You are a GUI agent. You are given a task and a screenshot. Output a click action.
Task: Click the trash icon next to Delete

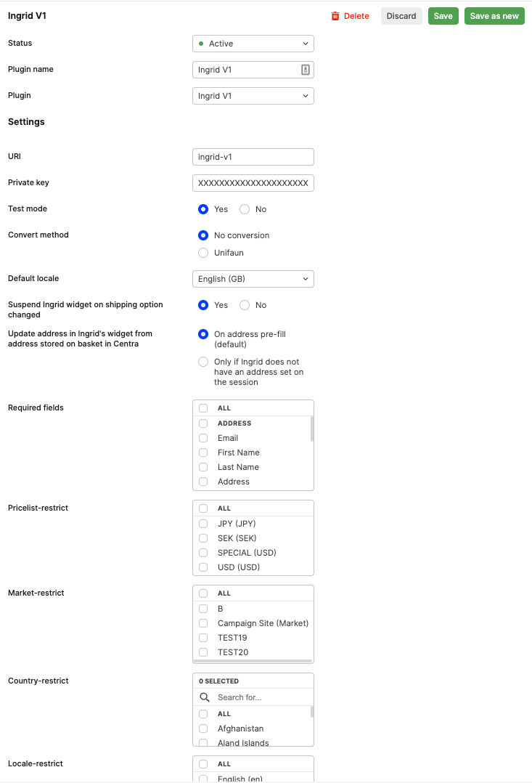pos(335,15)
